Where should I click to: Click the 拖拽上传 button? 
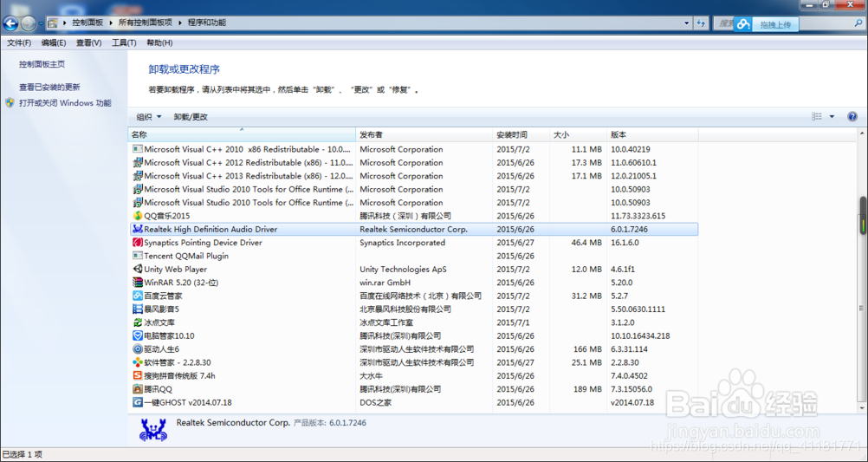click(766, 23)
